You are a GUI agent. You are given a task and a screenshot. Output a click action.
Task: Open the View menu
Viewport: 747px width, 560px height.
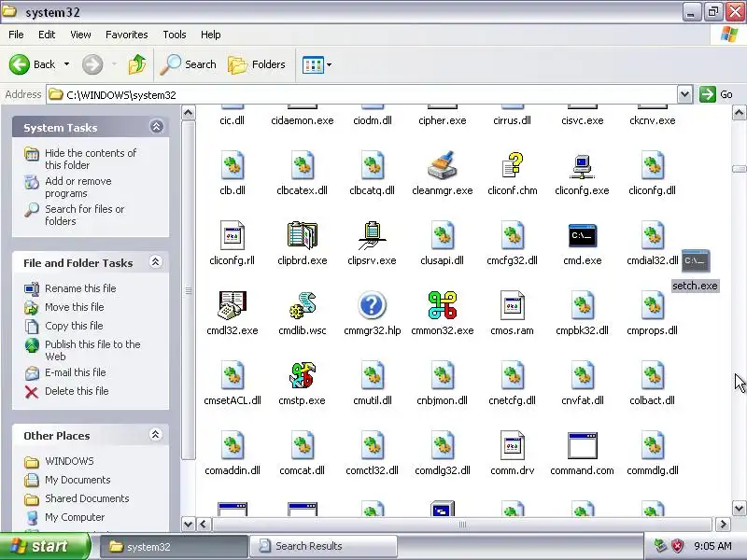click(80, 35)
